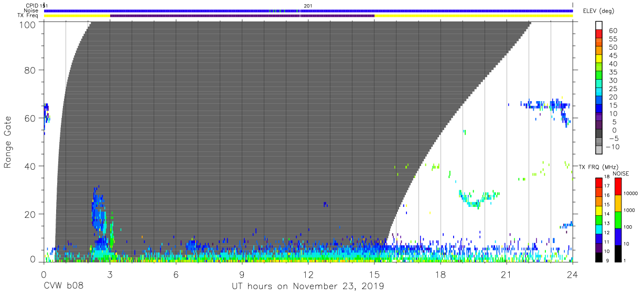
Task: Click the 3 tick label on the UT hours axis
Action: (110, 274)
